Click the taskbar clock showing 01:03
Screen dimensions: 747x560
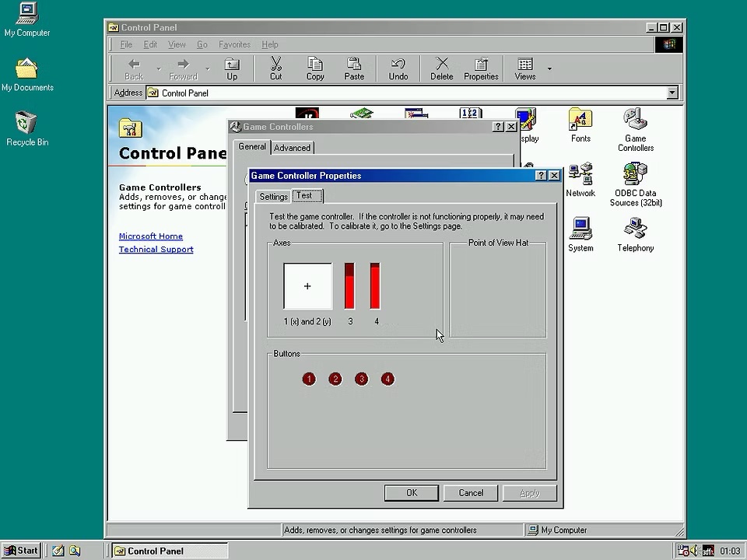(x=730, y=551)
